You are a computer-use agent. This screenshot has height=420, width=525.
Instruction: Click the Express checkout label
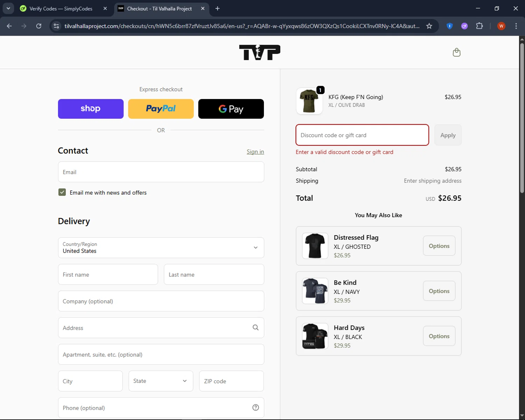[x=161, y=89]
